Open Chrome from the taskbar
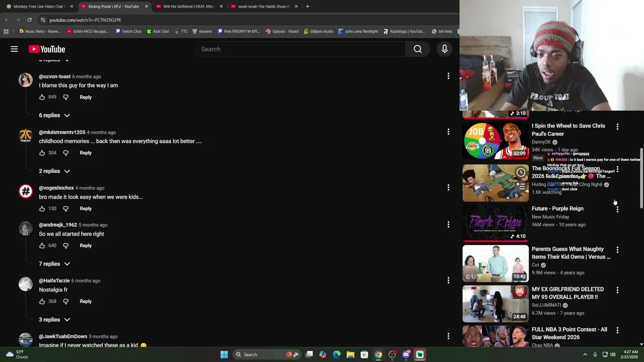This screenshot has width=644, height=362. 378,354
